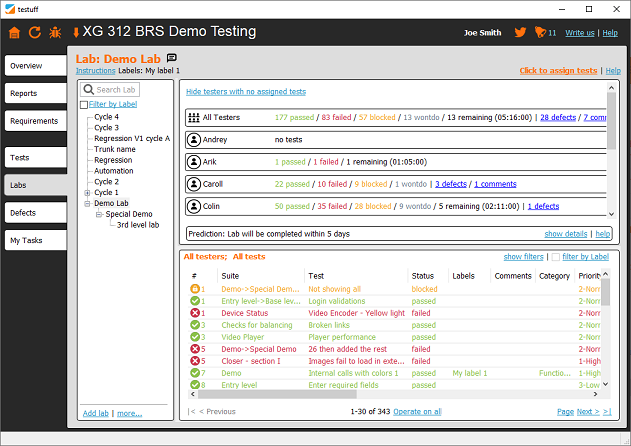Select Cycle 4 in lab tree
The width and height of the screenshot is (631, 446).
click(x=106, y=117)
